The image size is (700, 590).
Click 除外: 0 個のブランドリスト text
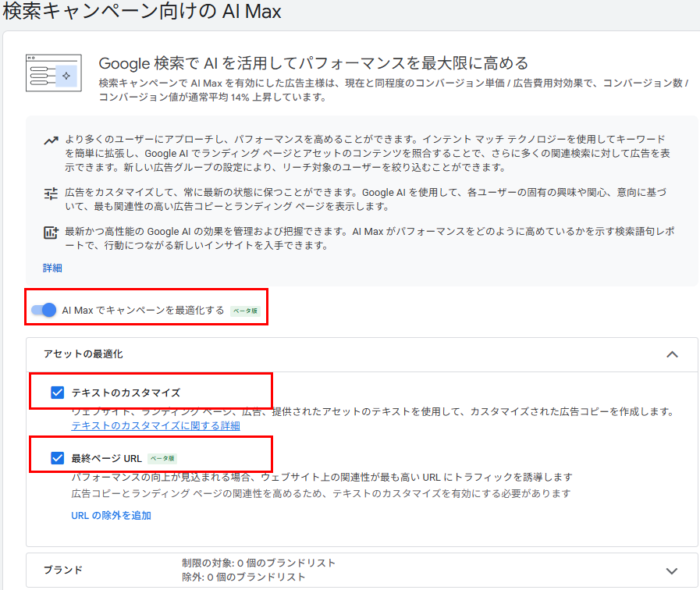(243, 577)
